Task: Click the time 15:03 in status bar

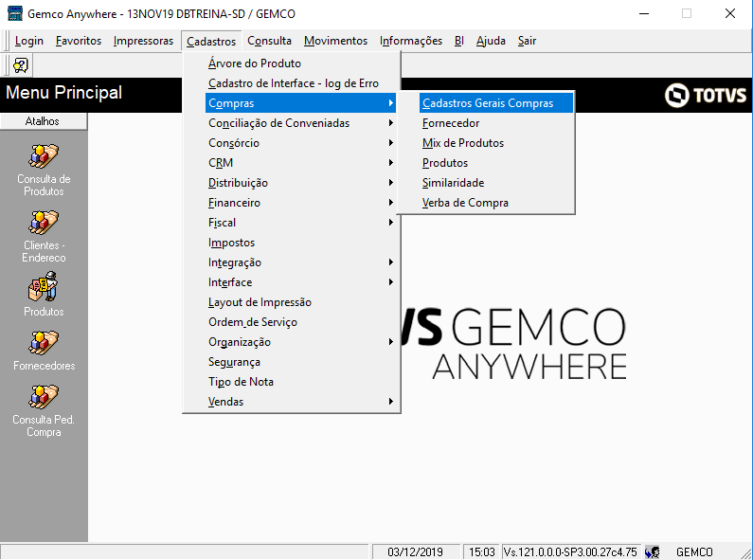Action: click(482, 552)
